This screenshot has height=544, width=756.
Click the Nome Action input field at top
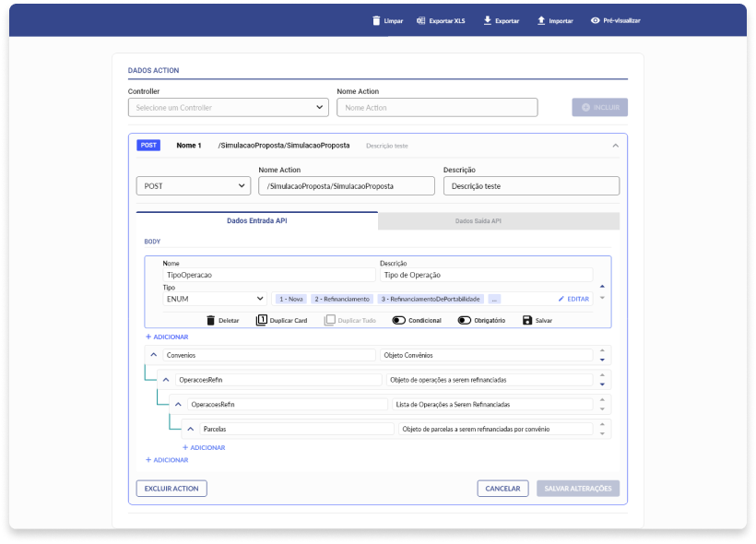(x=437, y=108)
